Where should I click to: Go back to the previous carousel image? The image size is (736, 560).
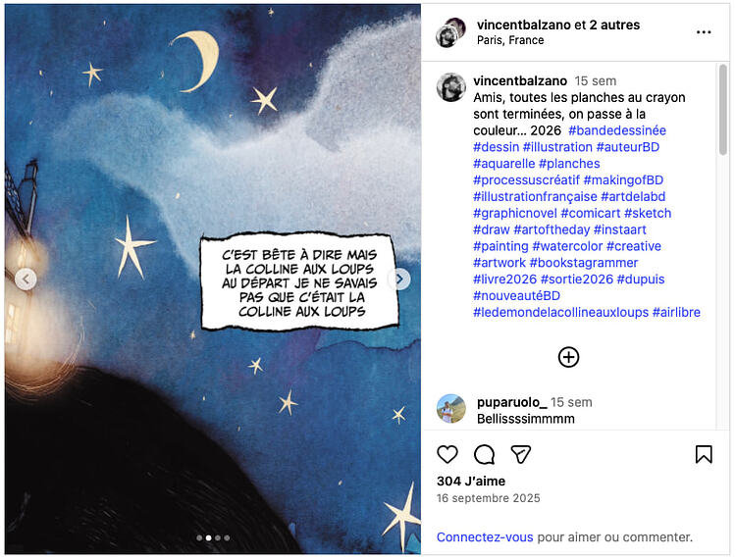[x=26, y=280]
